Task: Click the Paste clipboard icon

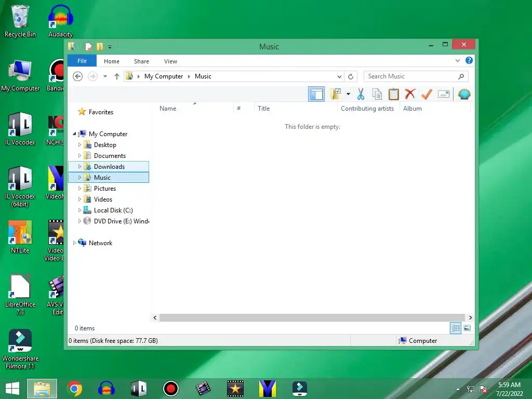Action: [394, 94]
